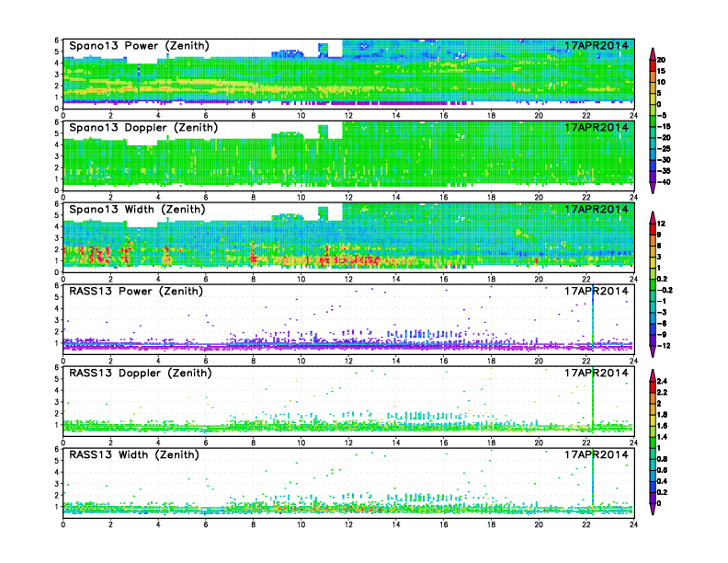Select the 17APR2014 date in RASS13 Doppler panel
Screen dimensions: 728x563
point(597,373)
